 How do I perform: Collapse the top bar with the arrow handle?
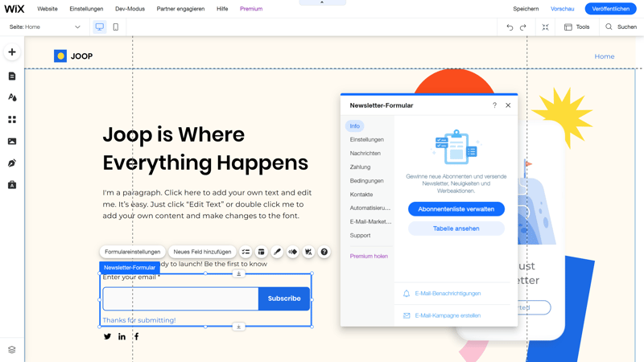[x=322, y=2]
